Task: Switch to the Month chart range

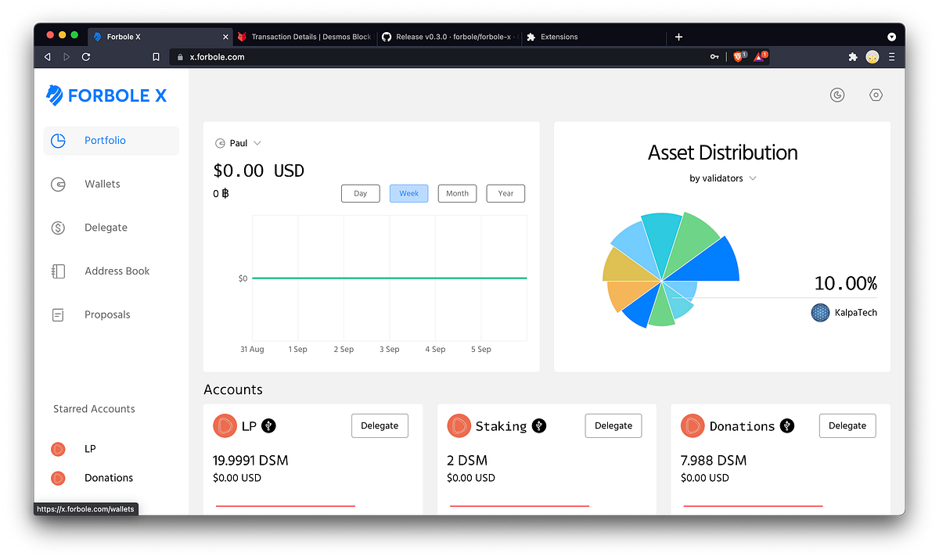Action: 457,193
